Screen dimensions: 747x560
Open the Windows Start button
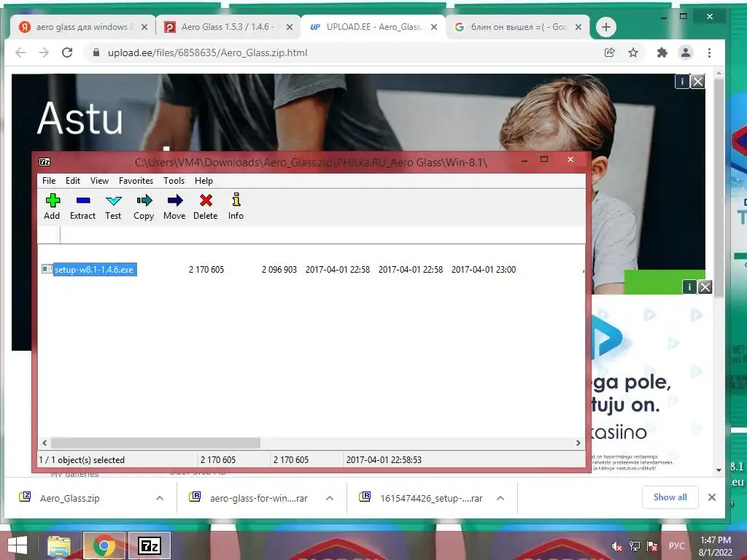18,545
